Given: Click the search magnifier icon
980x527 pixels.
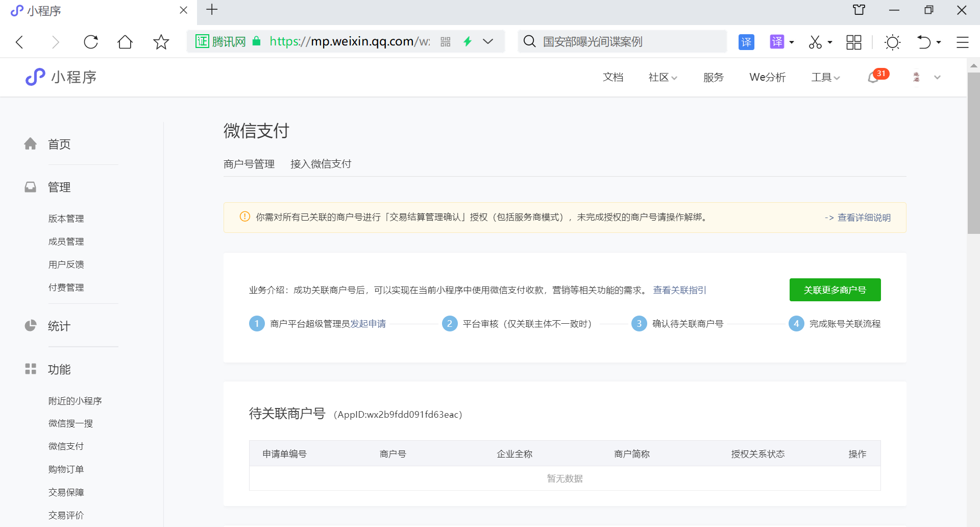Looking at the screenshot, I should 530,41.
